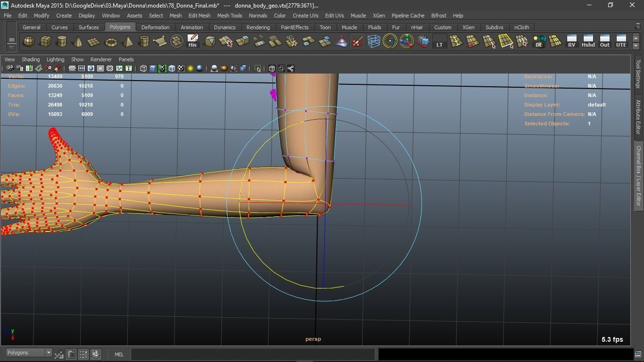Toggle smooth shade all display

[x=153, y=68]
